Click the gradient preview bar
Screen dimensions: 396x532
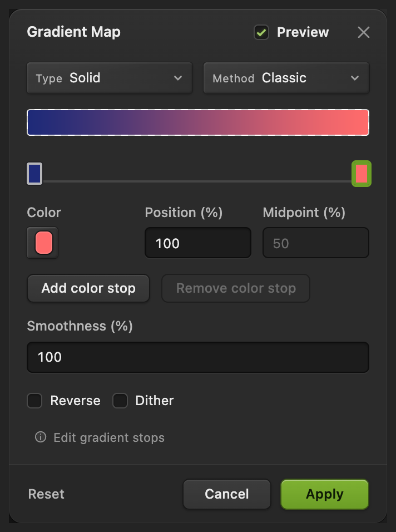point(198,122)
